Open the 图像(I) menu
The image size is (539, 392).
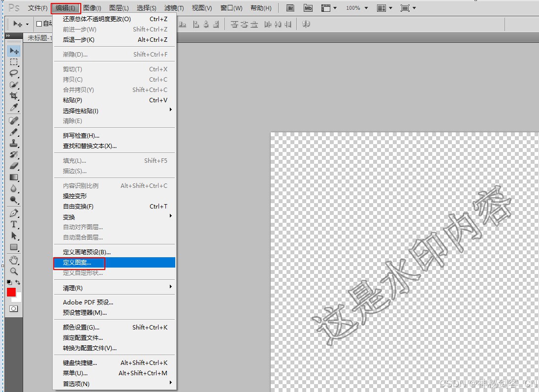pyautogui.click(x=92, y=8)
